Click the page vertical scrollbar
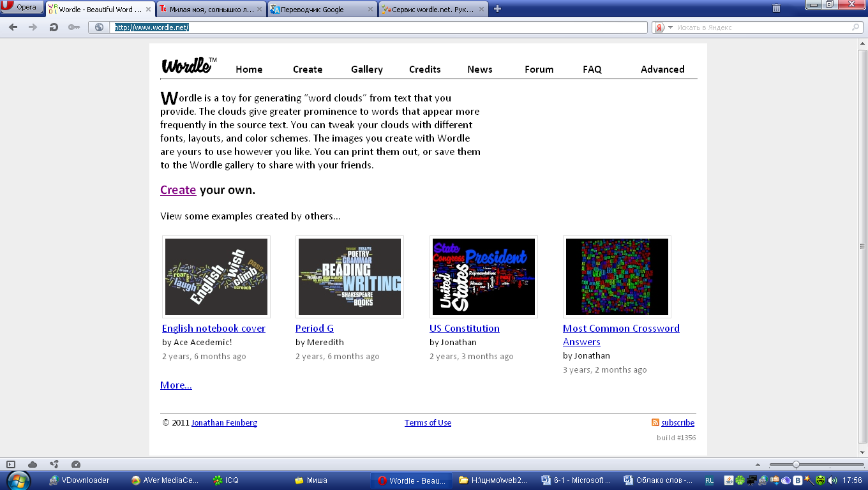 [x=863, y=245]
